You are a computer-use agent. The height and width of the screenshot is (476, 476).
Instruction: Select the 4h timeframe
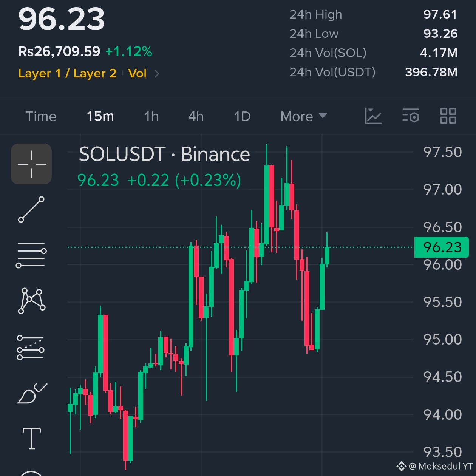coord(196,116)
